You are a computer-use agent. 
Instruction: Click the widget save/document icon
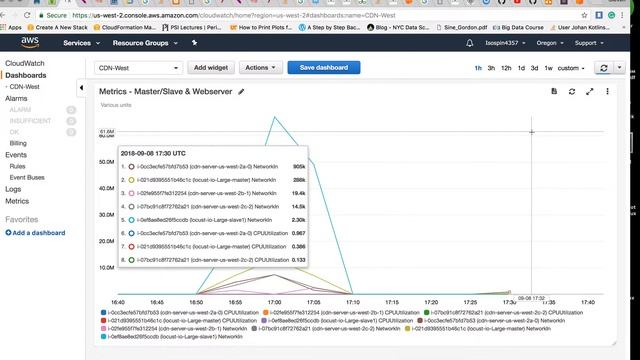554,91
